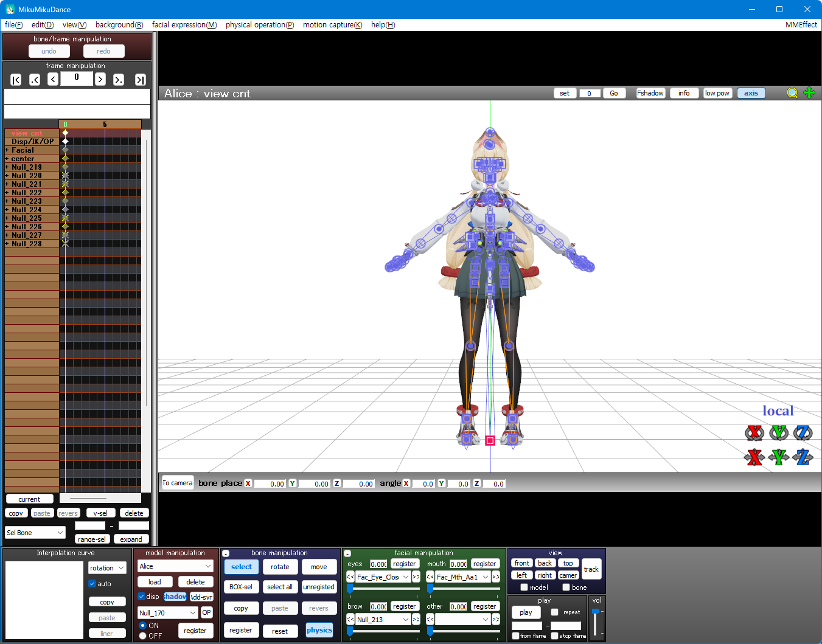Viewport: 822px width, 644px height.
Task: Jump to first frame arrow button
Action: (x=16, y=80)
